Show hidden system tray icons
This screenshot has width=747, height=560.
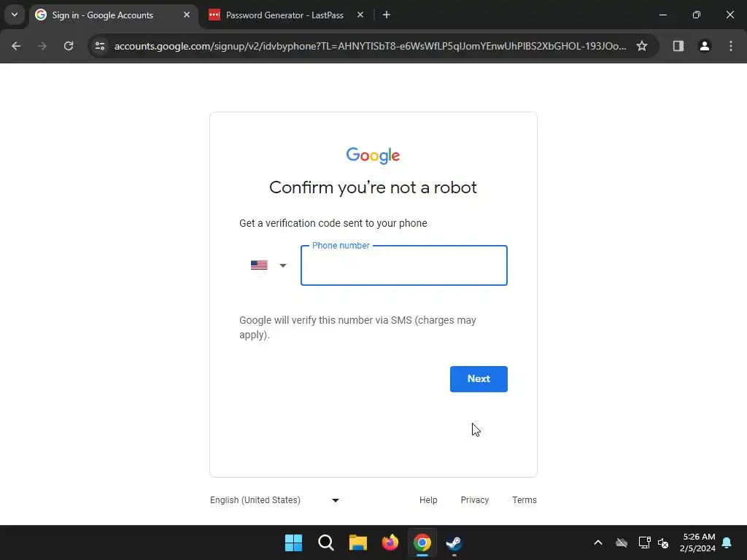click(x=598, y=542)
